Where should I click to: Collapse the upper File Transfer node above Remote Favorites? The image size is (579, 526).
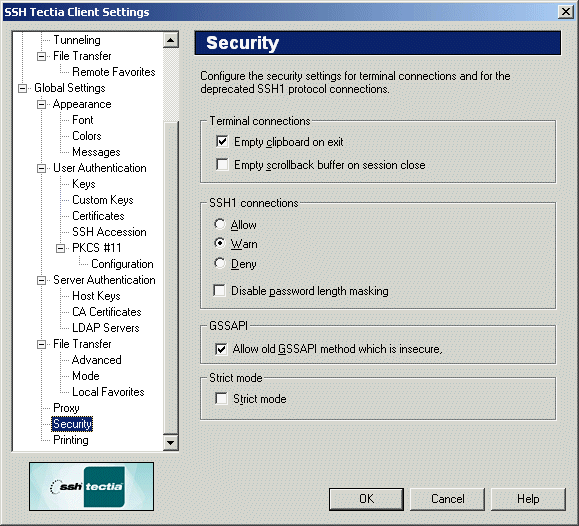point(41,57)
